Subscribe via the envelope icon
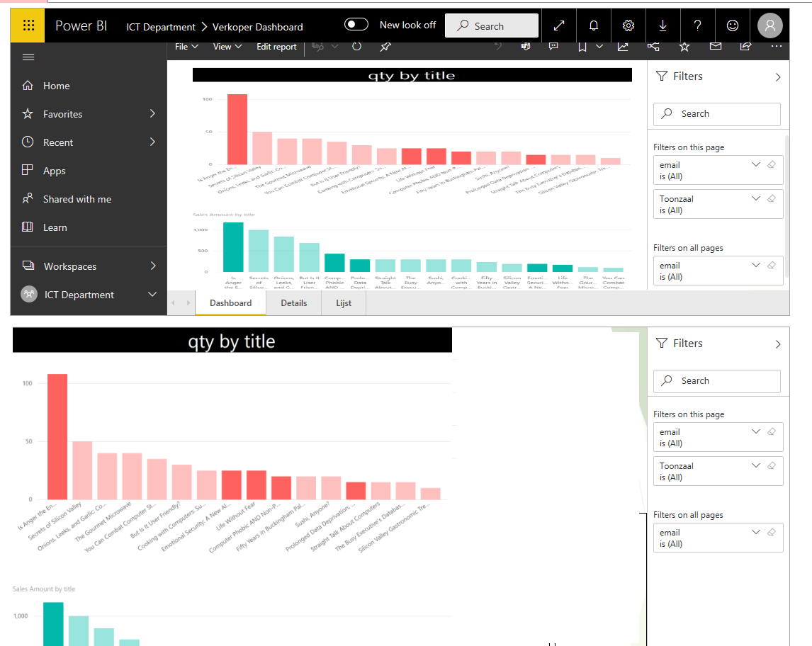Image resolution: width=812 pixels, height=646 pixels. click(715, 47)
